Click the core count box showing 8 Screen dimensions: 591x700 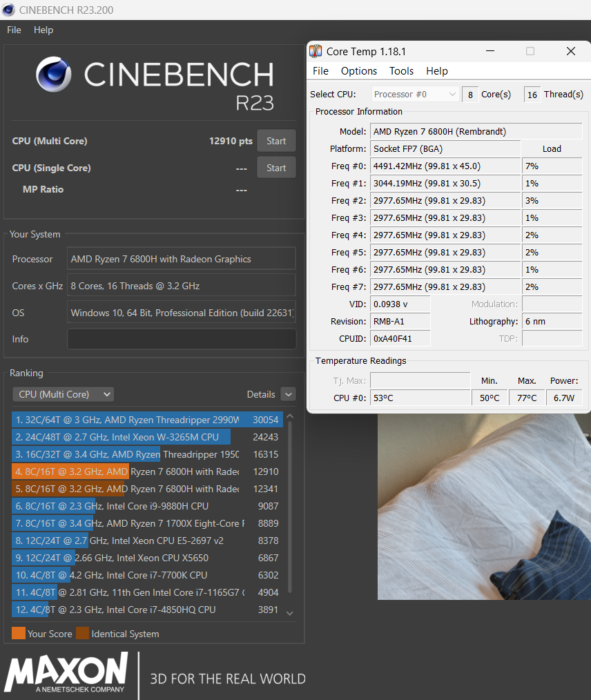coord(470,95)
